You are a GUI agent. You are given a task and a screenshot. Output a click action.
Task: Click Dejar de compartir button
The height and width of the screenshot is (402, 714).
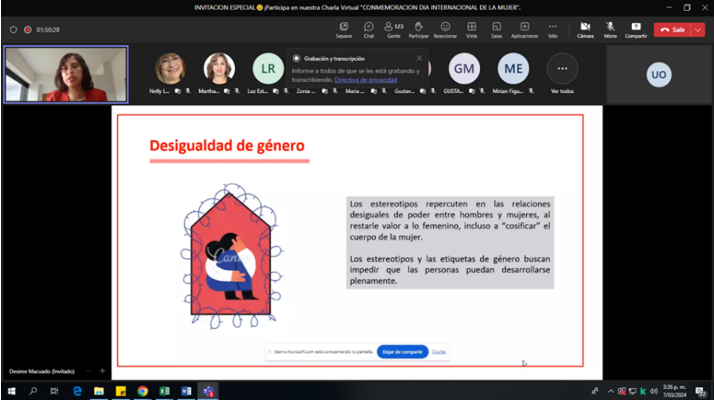[x=403, y=351]
